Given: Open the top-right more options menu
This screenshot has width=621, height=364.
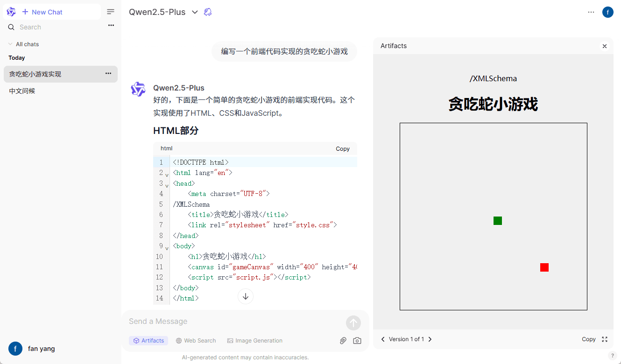Looking at the screenshot, I should [591, 12].
